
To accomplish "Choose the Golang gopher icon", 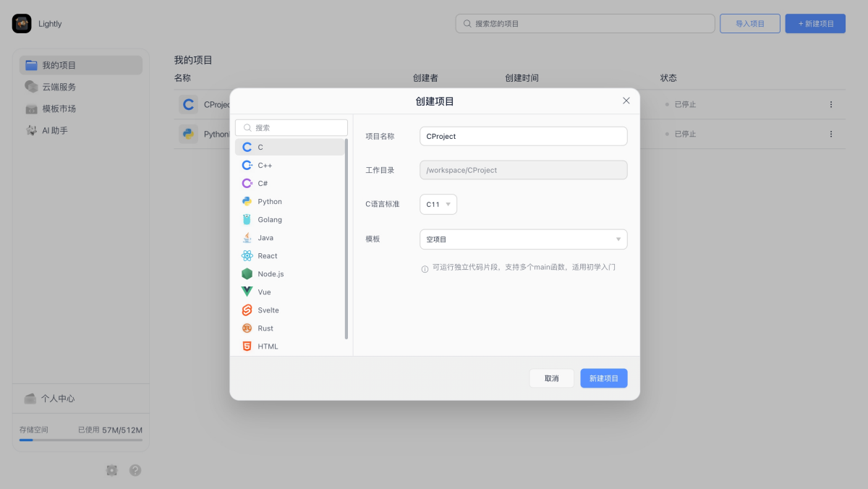I will tap(247, 219).
